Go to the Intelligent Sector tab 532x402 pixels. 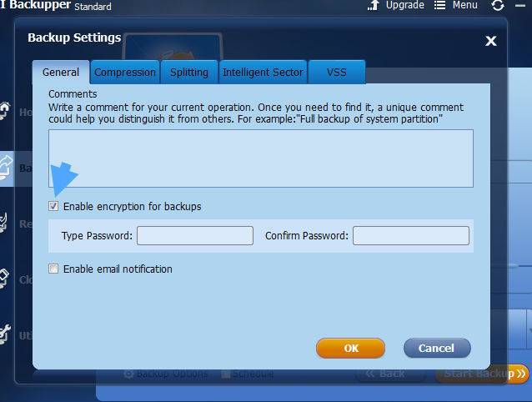(x=263, y=72)
